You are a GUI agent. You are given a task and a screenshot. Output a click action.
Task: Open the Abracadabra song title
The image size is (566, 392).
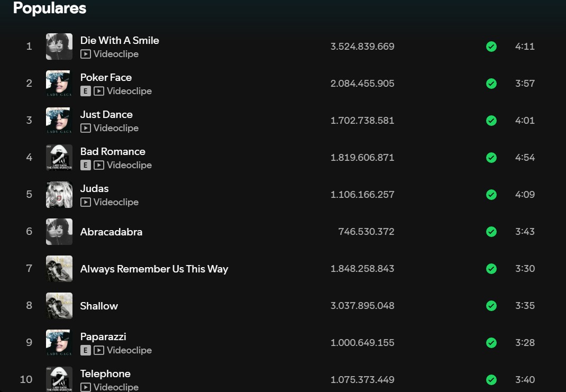(x=111, y=232)
